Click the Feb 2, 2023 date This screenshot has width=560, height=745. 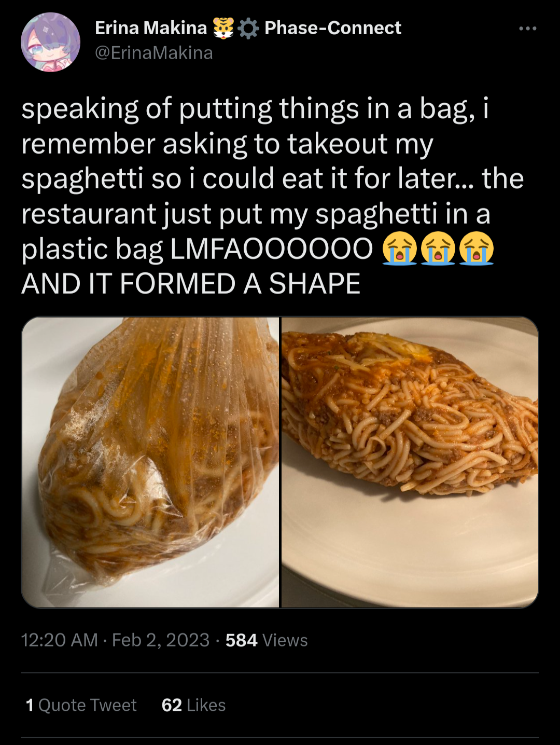coord(161,640)
